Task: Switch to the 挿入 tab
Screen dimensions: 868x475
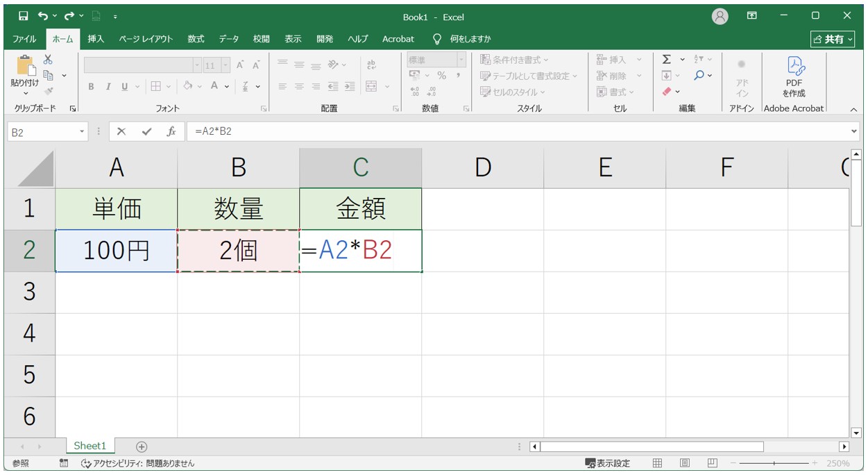Action: click(x=96, y=39)
